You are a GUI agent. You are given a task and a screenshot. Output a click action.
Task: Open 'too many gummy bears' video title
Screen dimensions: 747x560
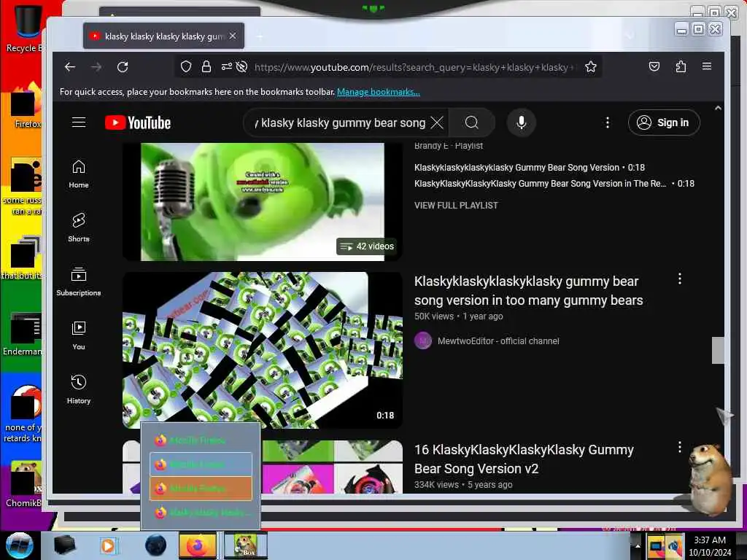click(528, 291)
